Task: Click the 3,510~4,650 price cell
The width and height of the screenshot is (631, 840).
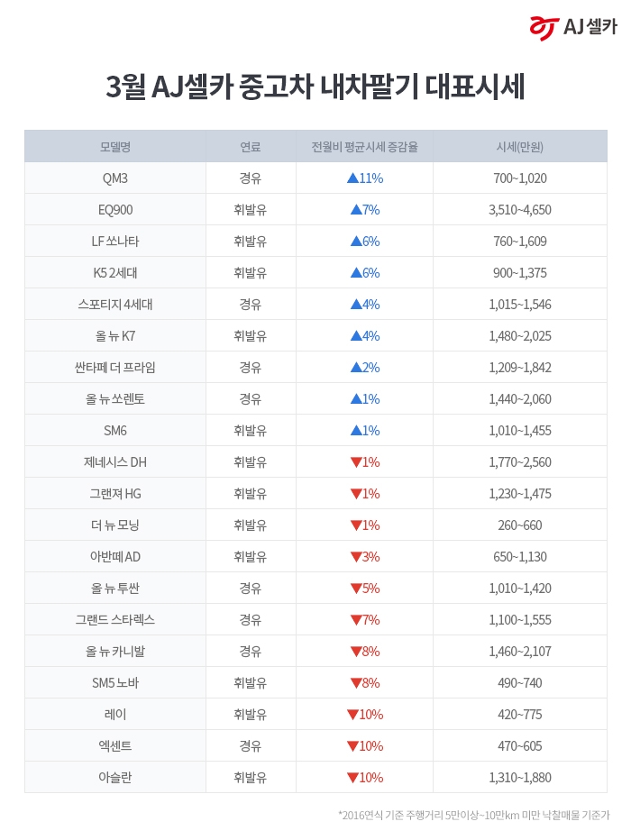Action: pos(520,210)
